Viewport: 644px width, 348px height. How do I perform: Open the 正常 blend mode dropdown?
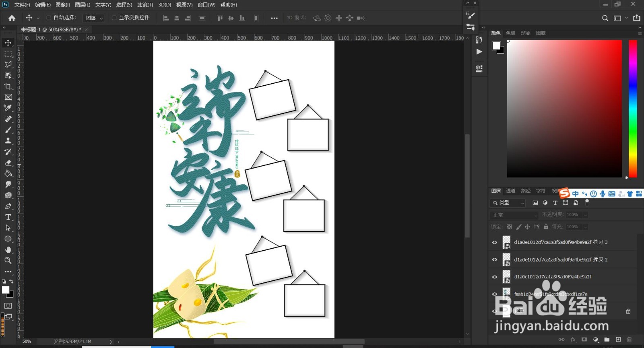[514, 215]
